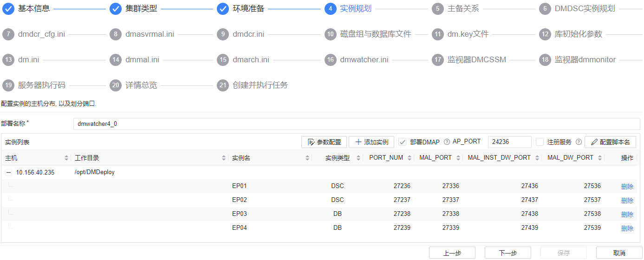This screenshot has height=260, width=644.
Task: Sort by the 实例类型 column arrows
Action: point(358,158)
